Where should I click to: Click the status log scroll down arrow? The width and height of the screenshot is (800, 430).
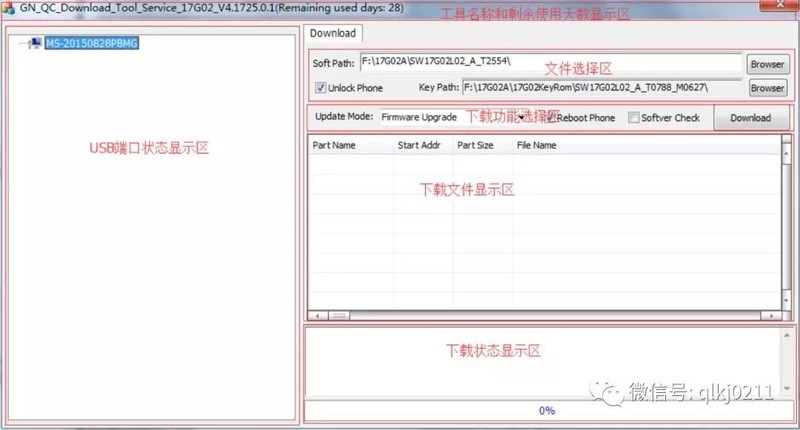pyautogui.click(x=786, y=389)
